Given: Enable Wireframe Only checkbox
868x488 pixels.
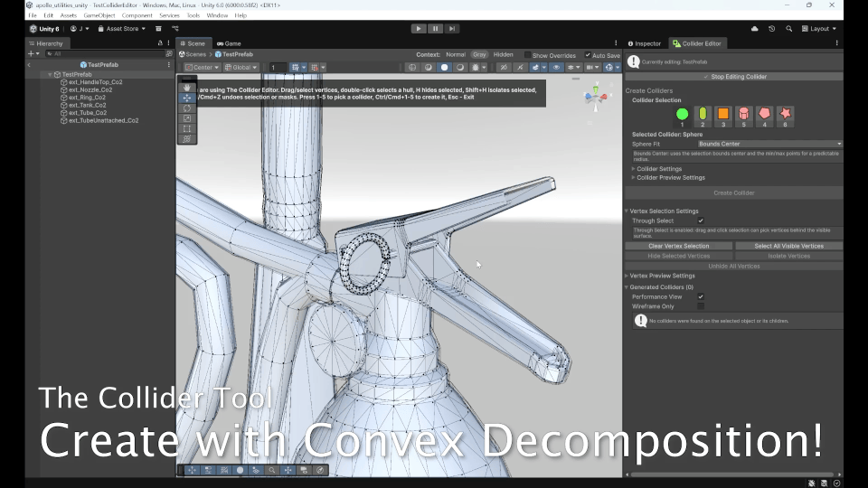Looking at the screenshot, I should point(701,306).
